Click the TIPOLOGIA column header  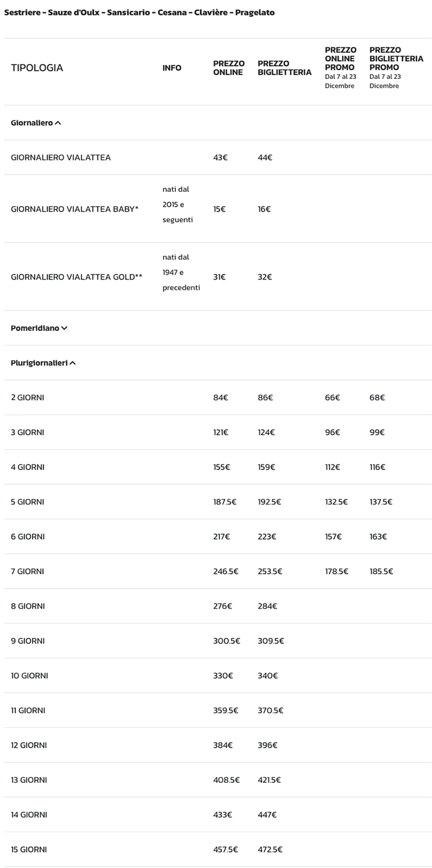click(x=37, y=68)
